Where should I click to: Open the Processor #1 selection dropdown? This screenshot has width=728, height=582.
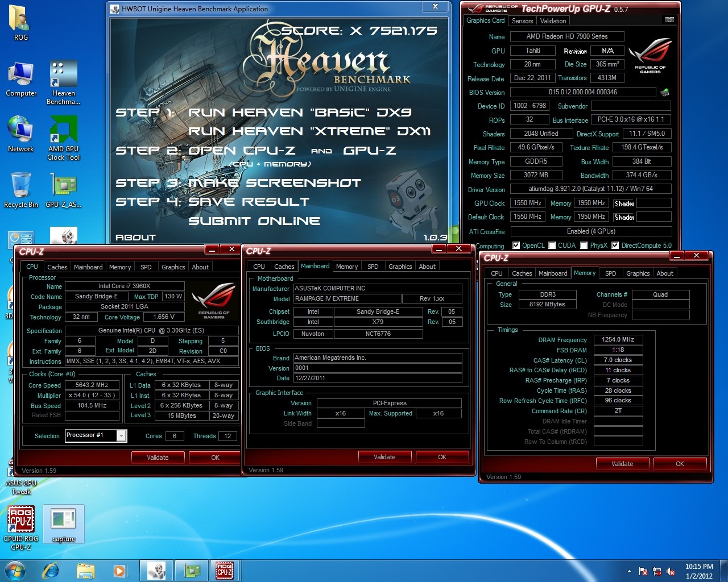pyautogui.click(x=121, y=435)
